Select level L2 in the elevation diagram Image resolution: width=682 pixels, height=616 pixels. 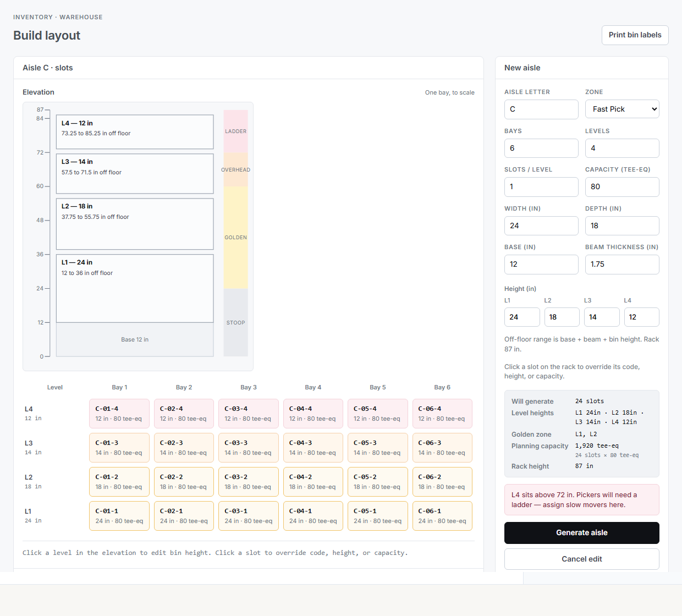pyautogui.click(x=135, y=224)
